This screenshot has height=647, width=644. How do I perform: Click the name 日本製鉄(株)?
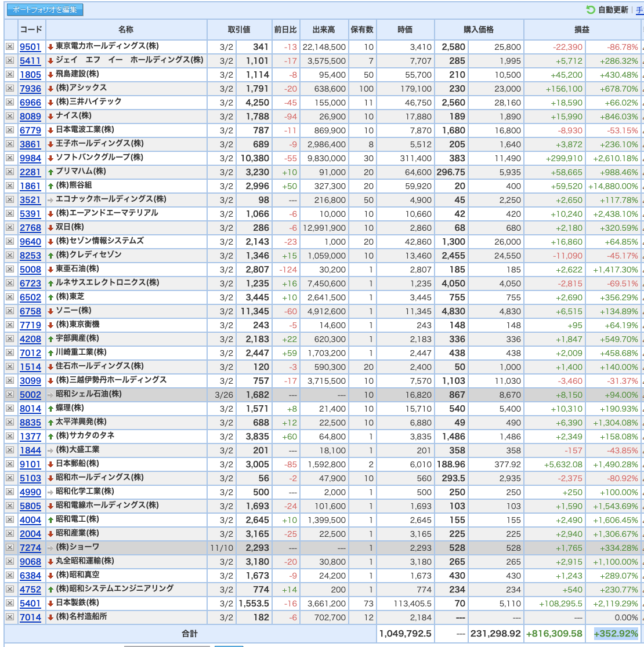(77, 603)
